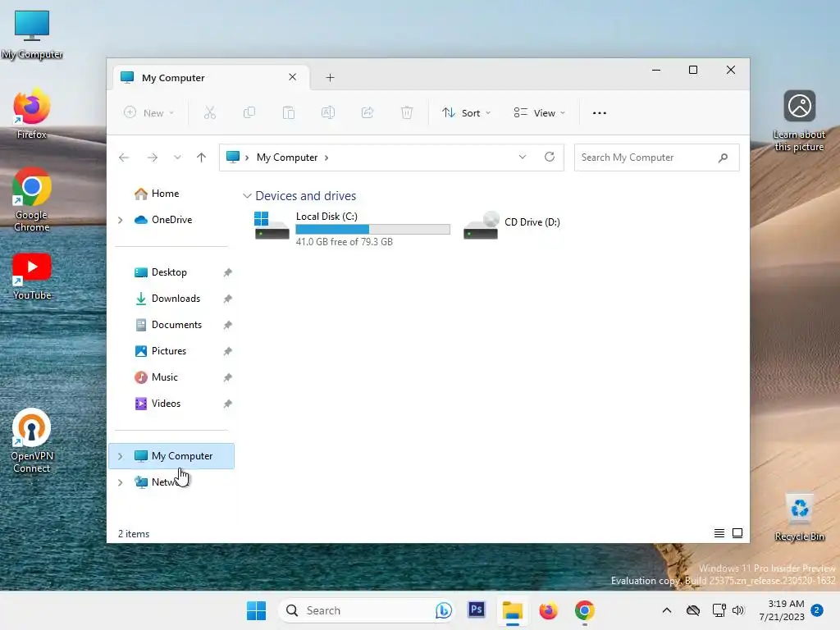Image resolution: width=840 pixels, height=630 pixels.
Task: Open Videos in the sidebar
Action: click(x=157, y=404)
